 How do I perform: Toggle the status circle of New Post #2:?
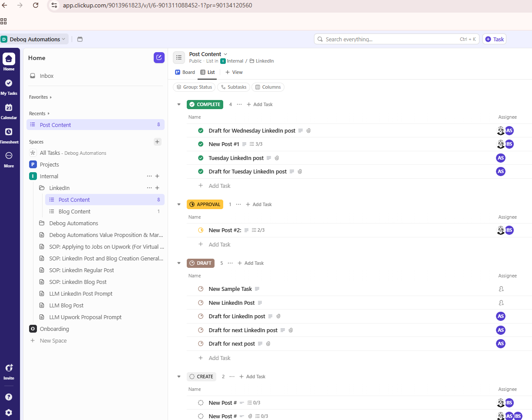pyautogui.click(x=201, y=230)
